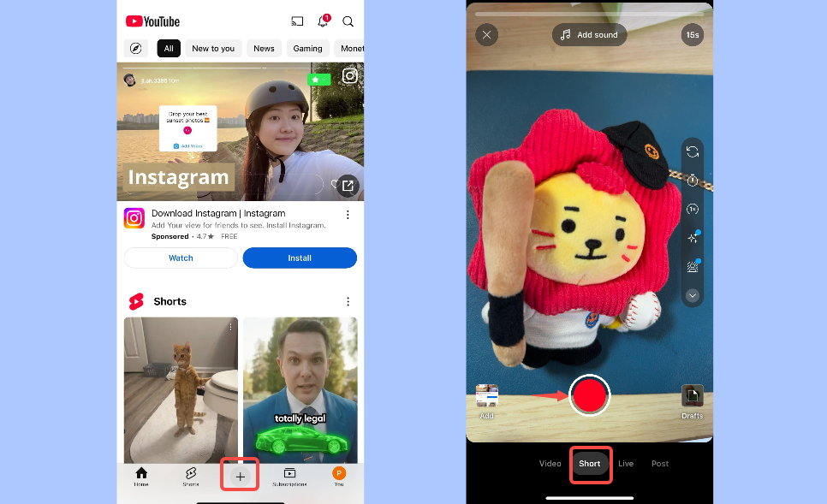Open the effects sparkle icon

(x=693, y=238)
